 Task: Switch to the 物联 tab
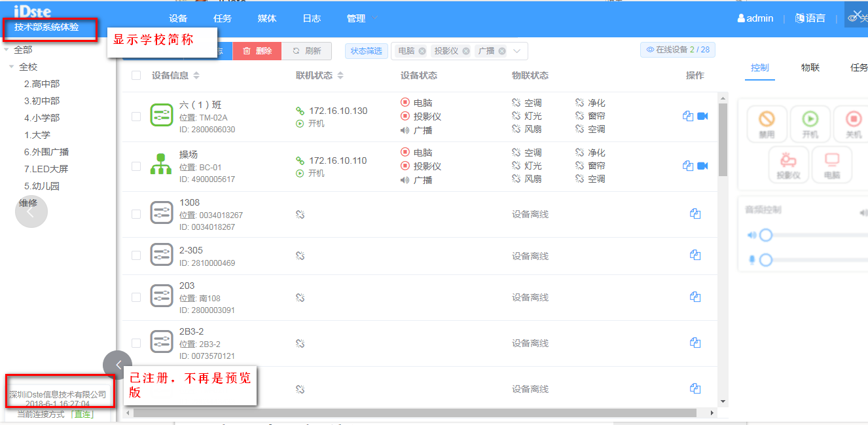point(810,67)
